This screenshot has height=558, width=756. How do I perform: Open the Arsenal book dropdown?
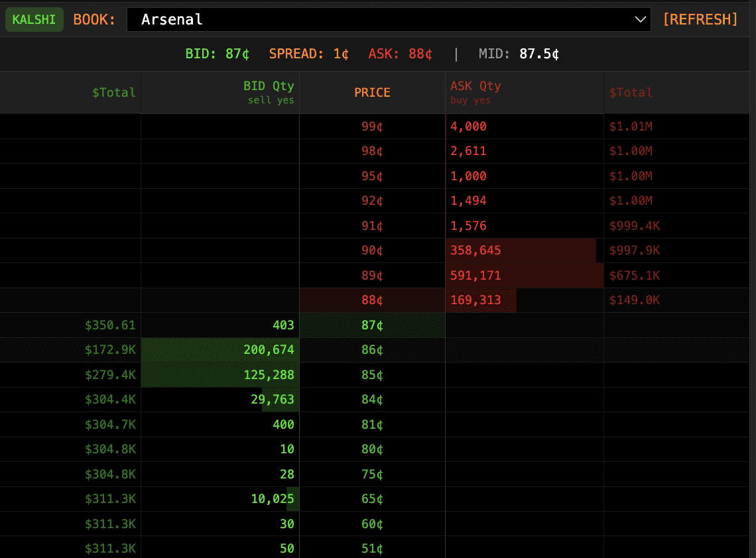tap(389, 20)
